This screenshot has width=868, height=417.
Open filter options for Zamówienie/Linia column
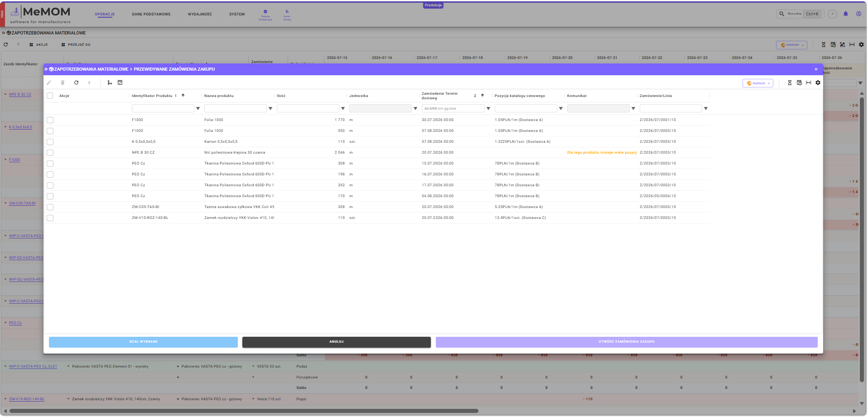click(x=706, y=109)
